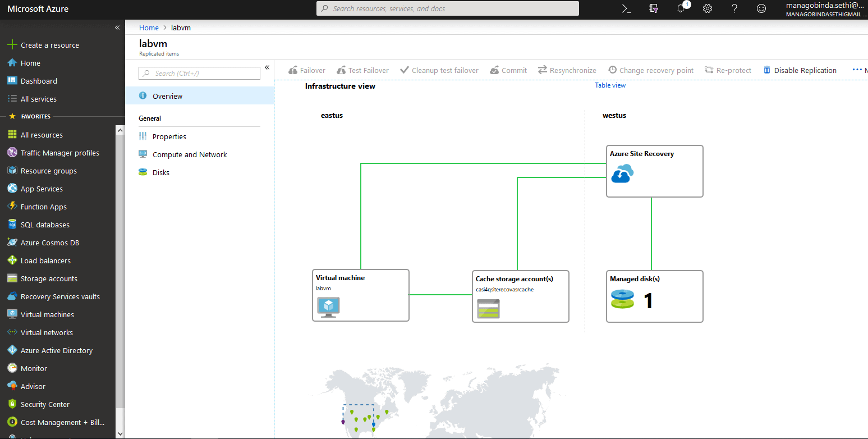Click the Azure Site Recovery cloud icon
The height and width of the screenshot is (439, 868).
[x=622, y=173]
